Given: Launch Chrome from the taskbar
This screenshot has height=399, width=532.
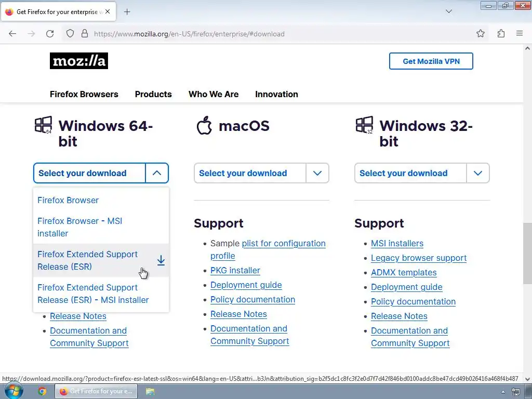Looking at the screenshot, I should [42, 391].
